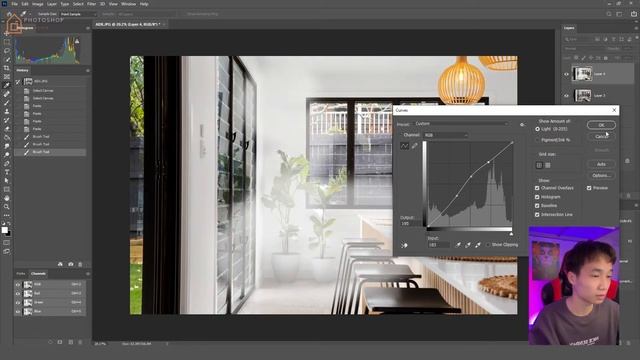Activate the Curves on-image adjustment tool
The height and width of the screenshot is (360, 640).
404,245
